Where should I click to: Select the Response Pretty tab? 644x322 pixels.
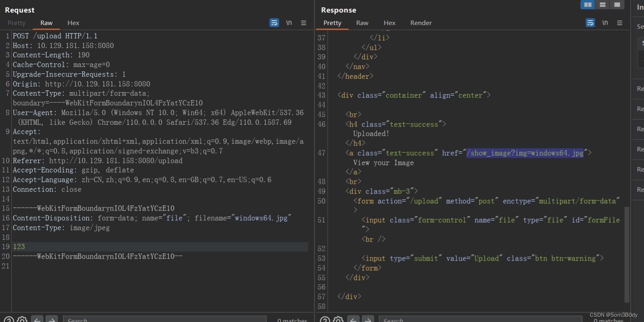pos(332,23)
